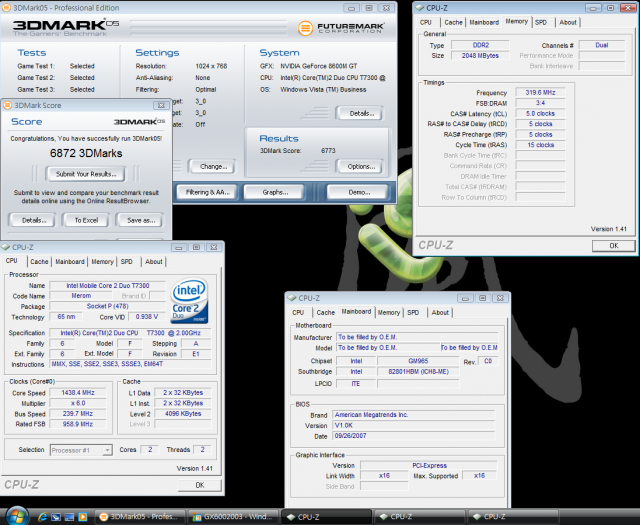Image resolution: width=640 pixels, height=525 pixels.
Task: Click the To Excel button
Action: pyautogui.click(x=86, y=220)
